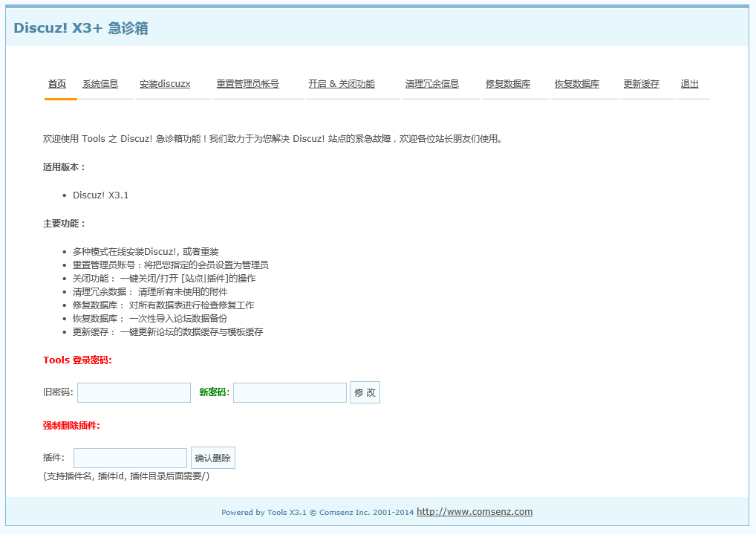Click the '多种模式在线安装Discuz!' bullet
The height and width of the screenshot is (535, 756).
click(146, 252)
